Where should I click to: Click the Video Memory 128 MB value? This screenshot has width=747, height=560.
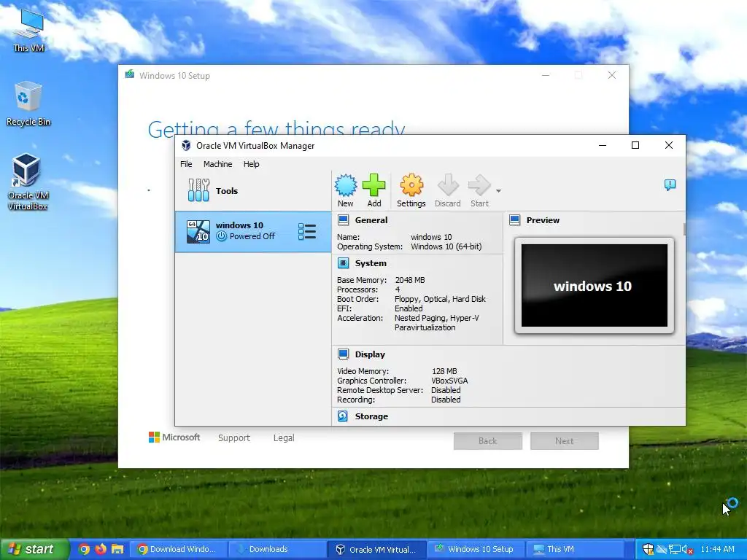click(x=444, y=371)
